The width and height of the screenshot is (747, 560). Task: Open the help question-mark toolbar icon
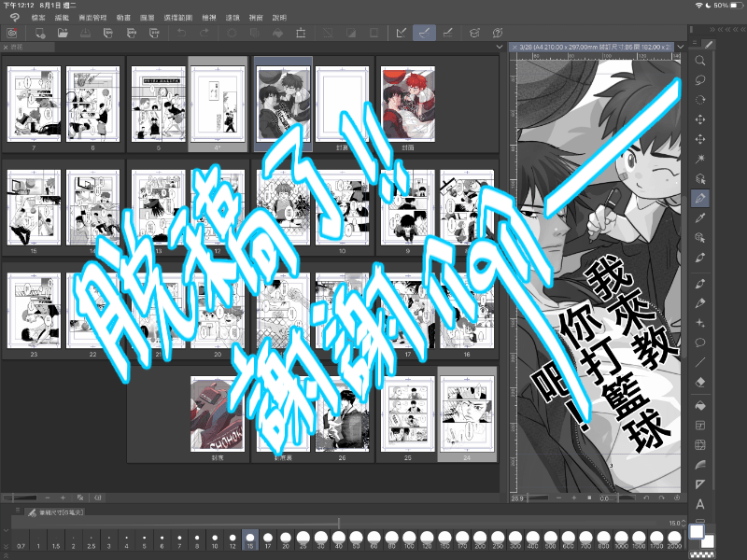[x=498, y=33]
